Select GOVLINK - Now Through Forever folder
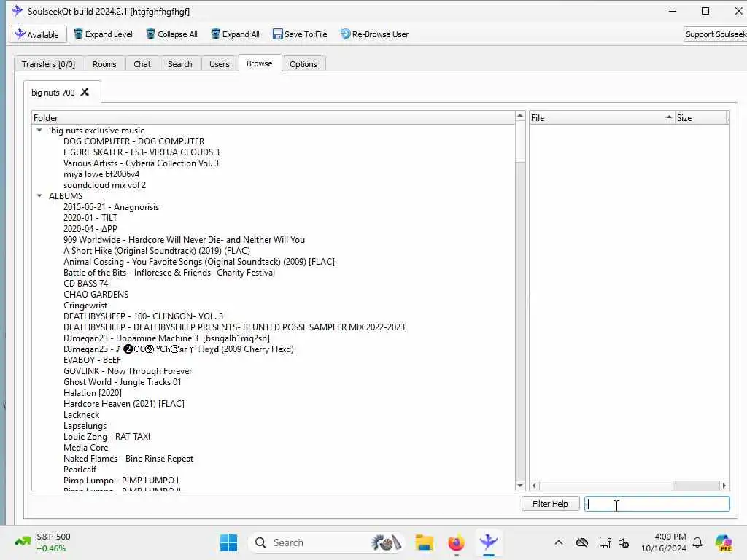The height and width of the screenshot is (560, 747). point(128,371)
